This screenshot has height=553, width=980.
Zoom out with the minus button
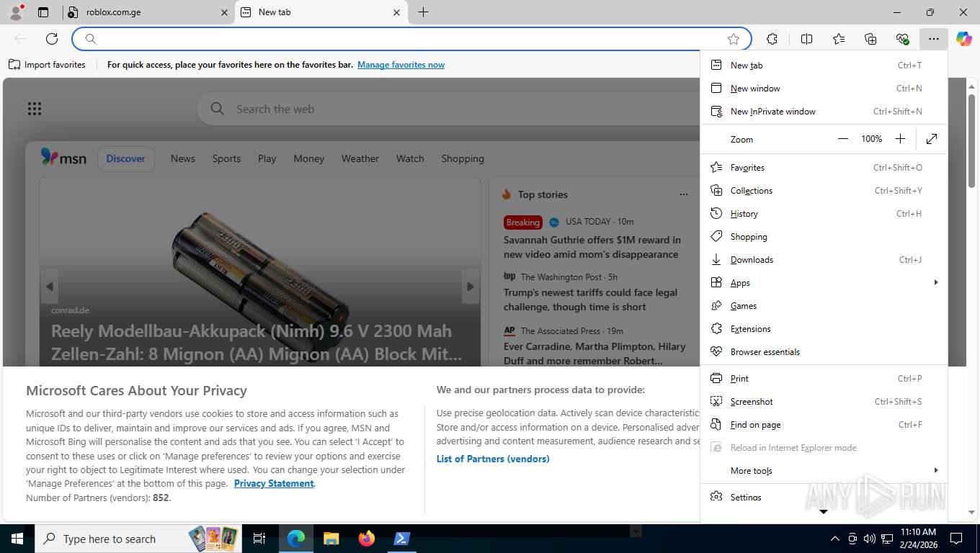click(x=843, y=139)
